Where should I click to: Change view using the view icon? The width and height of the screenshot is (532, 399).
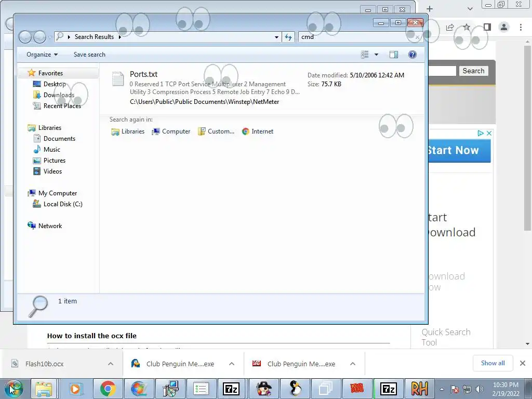click(x=365, y=55)
